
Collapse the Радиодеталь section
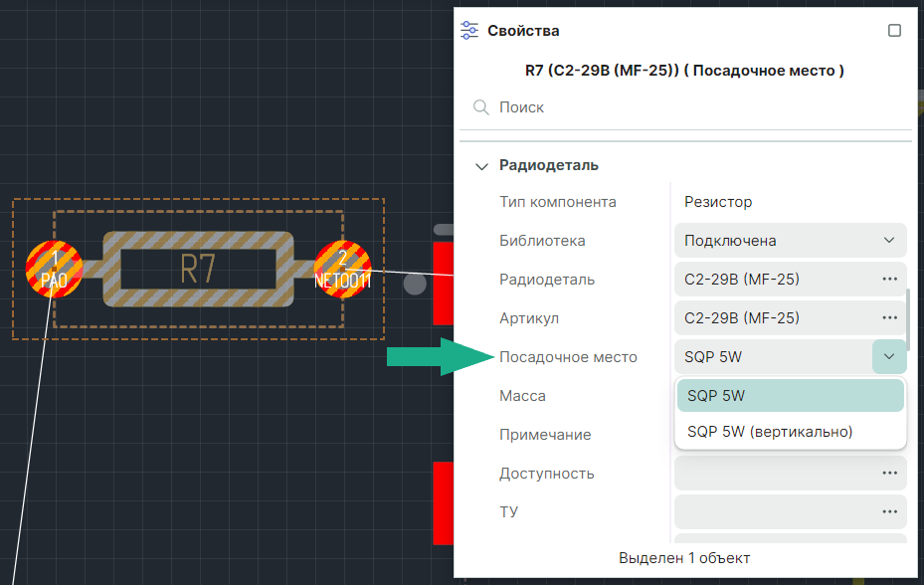(x=482, y=166)
